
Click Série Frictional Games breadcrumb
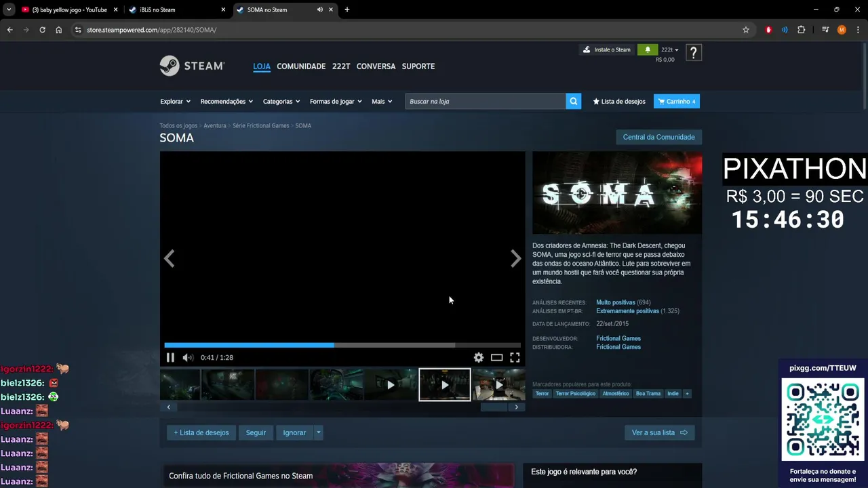(261, 125)
